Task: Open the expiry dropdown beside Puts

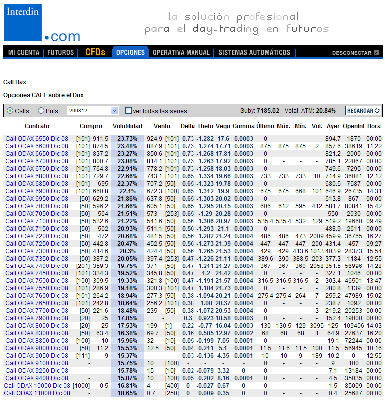Action: pyautogui.click(x=93, y=110)
